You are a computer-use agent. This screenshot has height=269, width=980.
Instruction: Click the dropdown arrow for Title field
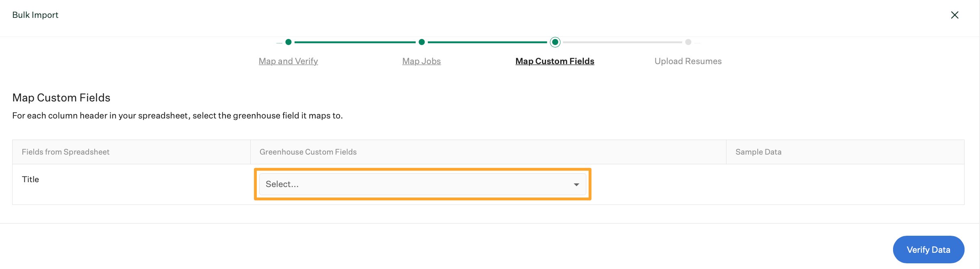tap(576, 185)
